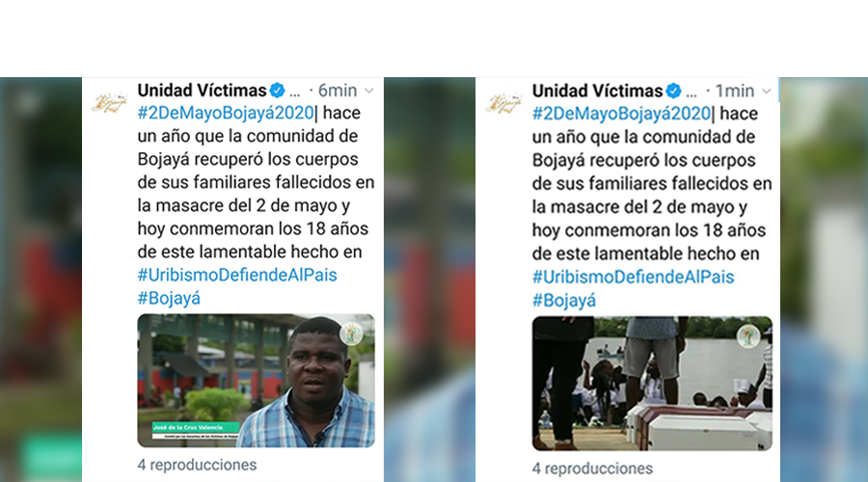Open the right tweet's profile avatar
Viewport: 868px width, 482px height.
(503, 103)
